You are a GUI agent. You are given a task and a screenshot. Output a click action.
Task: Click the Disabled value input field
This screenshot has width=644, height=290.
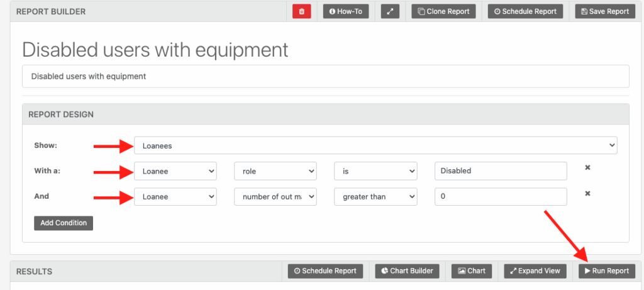tap(501, 171)
